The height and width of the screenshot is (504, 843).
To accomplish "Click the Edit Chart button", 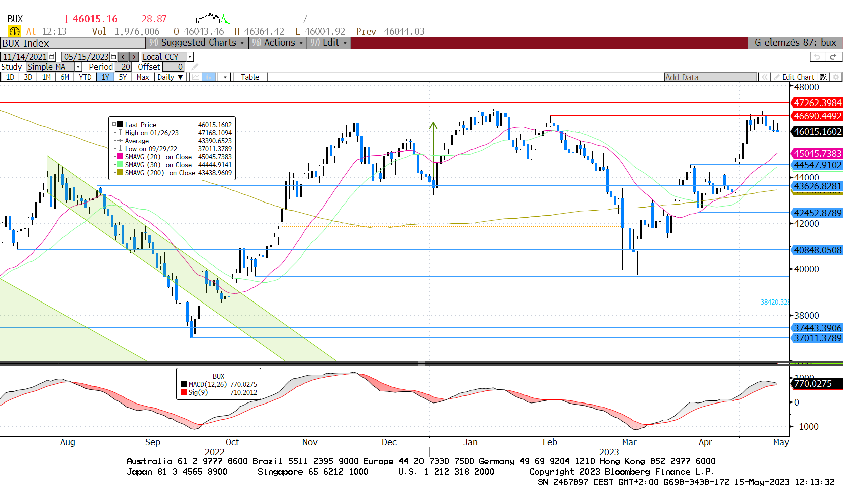I will [798, 77].
